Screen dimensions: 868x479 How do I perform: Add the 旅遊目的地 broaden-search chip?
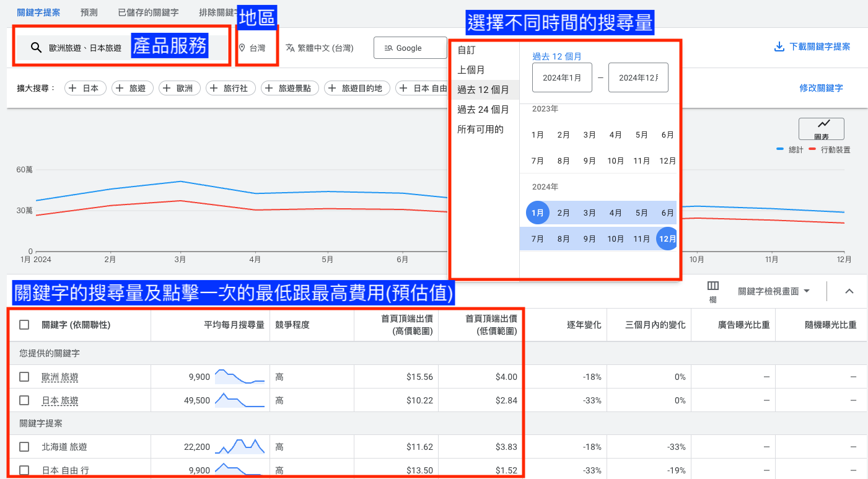357,88
